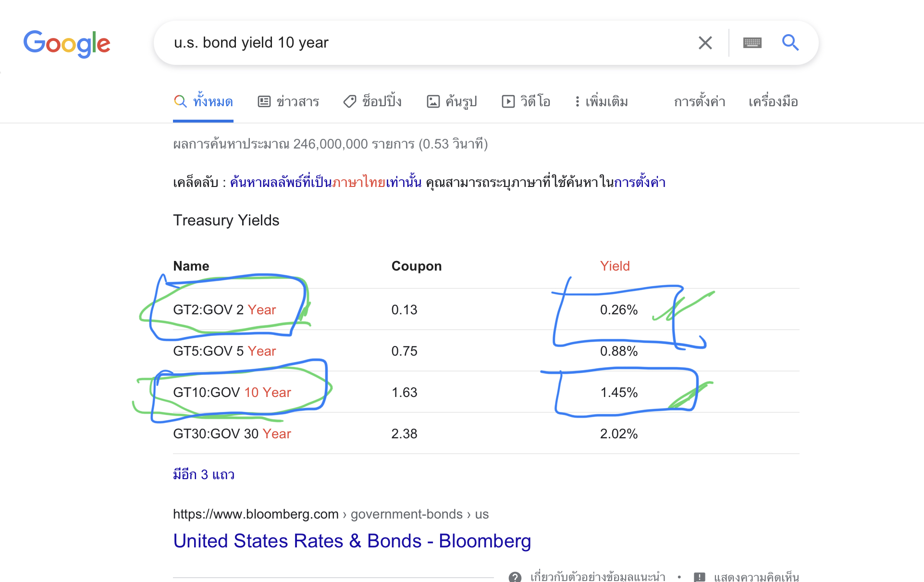Viewport: 924px width, 582px height.
Task: Click the Thai-only results tip link
Action: point(325,182)
